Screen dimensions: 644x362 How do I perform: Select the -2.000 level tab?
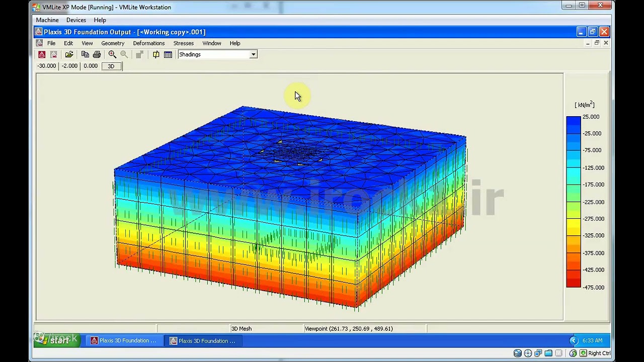(x=69, y=66)
